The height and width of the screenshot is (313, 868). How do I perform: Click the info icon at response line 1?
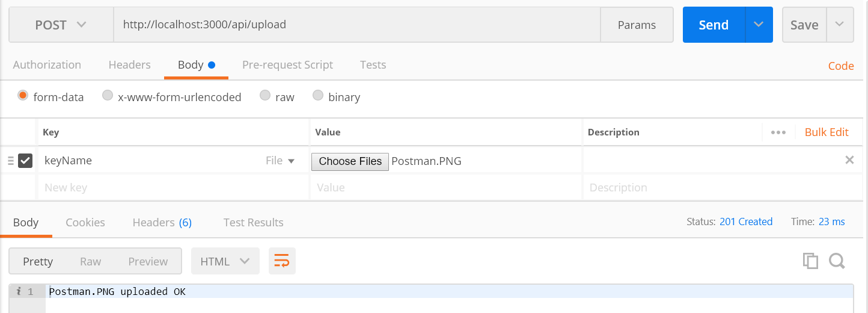[x=19, y=292]
